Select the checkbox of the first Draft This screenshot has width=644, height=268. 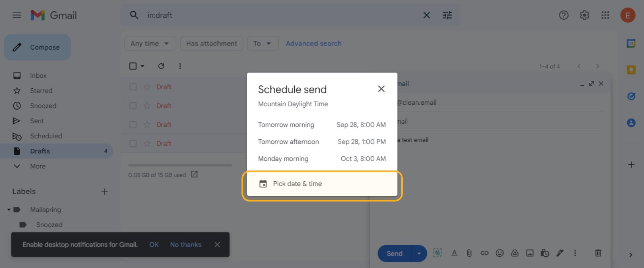click(x=133, y=87)
